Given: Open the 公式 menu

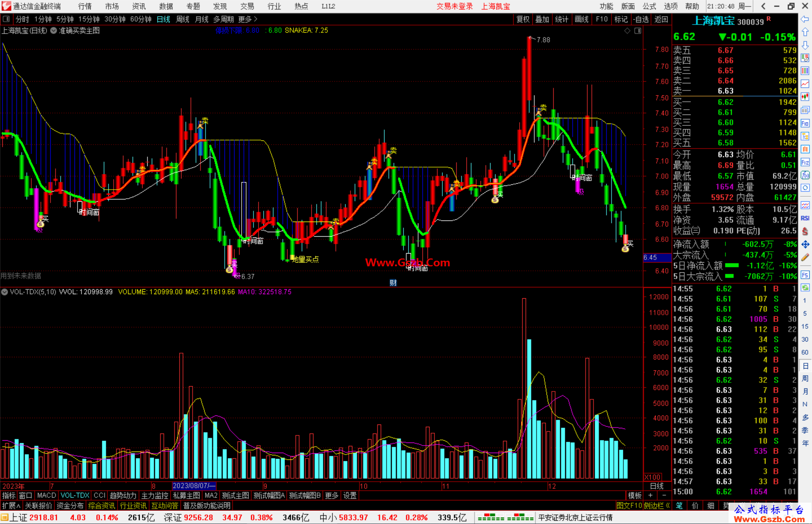Looking at the screenshot, I should [649, 6].
